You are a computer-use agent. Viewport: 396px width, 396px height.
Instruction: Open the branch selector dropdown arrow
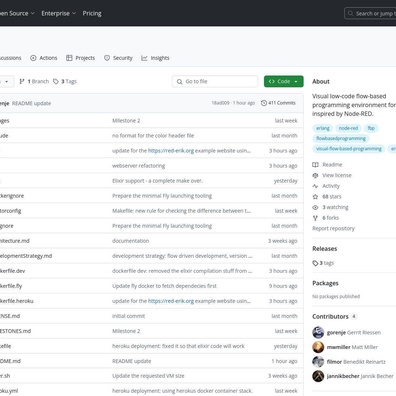click(6, 82)
